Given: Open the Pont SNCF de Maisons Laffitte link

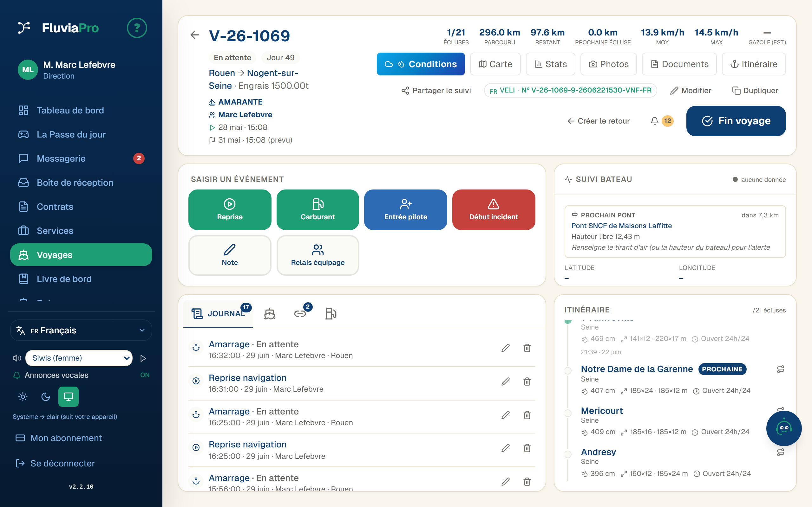Looking at the screenshot, I should click(621, 226).
